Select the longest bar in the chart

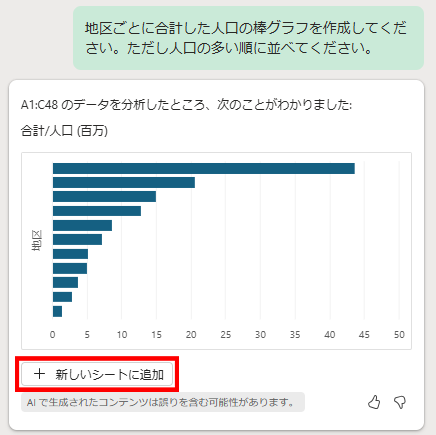click(x=204, y=168)
